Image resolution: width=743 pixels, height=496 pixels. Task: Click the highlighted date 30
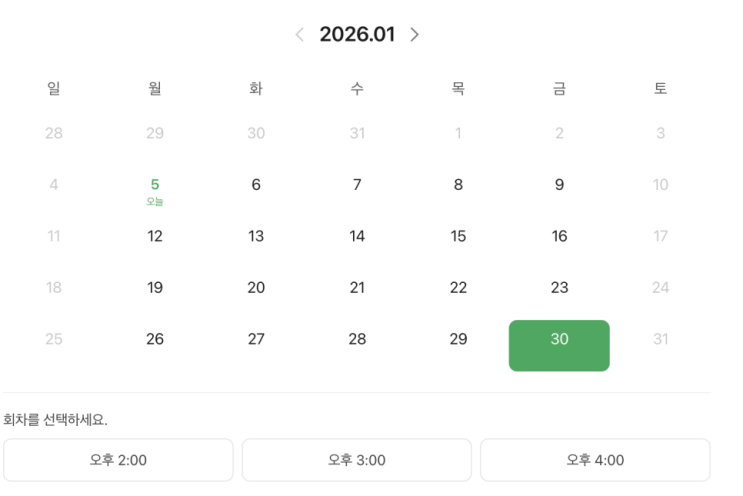559,345
